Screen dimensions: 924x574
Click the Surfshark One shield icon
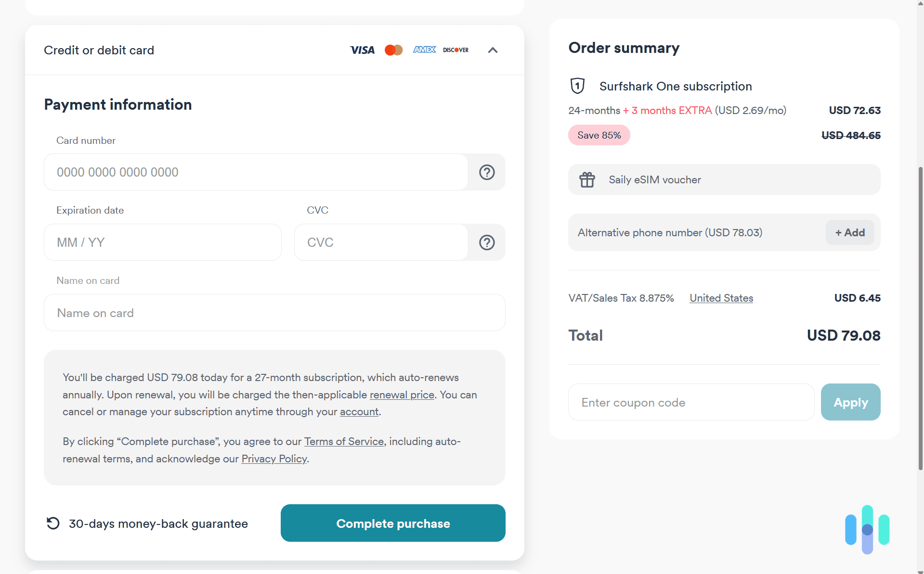pyautogui.click(x=577, y=85)
